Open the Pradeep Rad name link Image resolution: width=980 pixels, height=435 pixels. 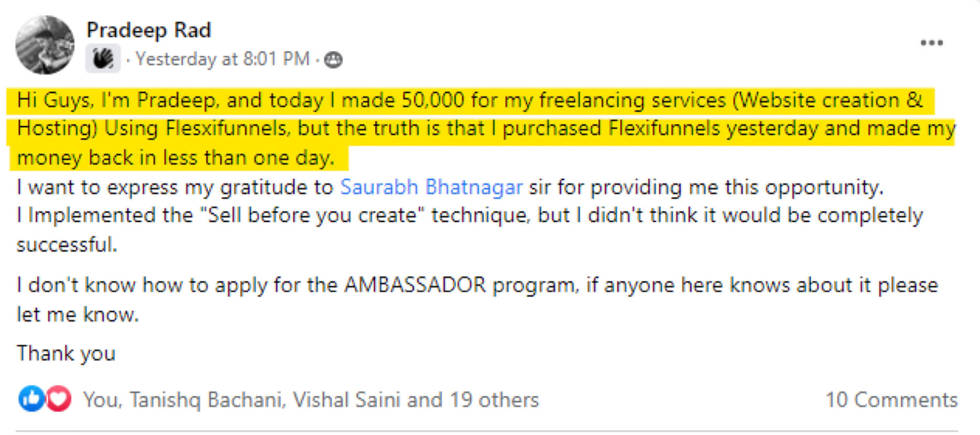coord(149,30)
